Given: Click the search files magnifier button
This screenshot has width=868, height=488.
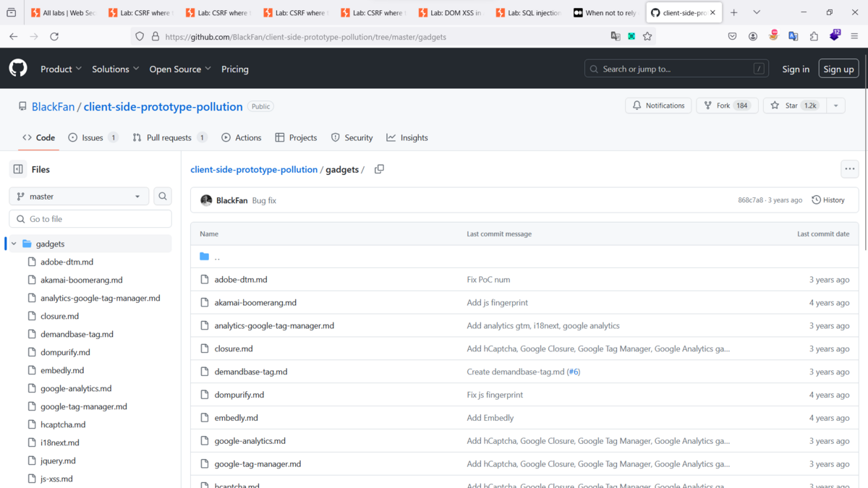Looking at the screenshot, I should (x=163, y=196).
